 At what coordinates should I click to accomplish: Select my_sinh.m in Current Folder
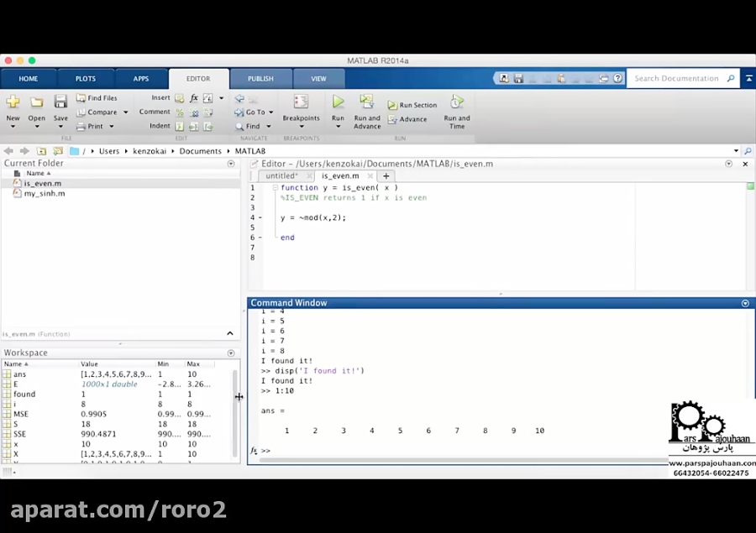(x=45, y=193)
